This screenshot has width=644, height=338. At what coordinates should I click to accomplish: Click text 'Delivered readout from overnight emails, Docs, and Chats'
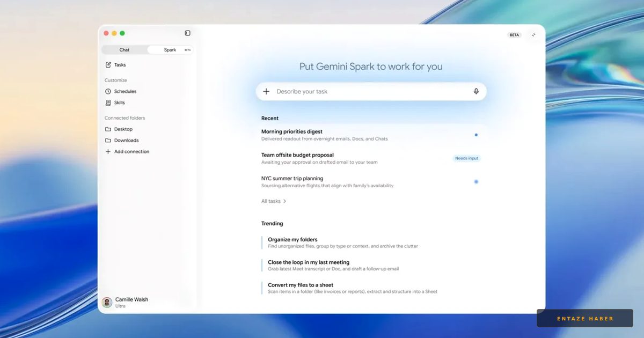point(324,139)
